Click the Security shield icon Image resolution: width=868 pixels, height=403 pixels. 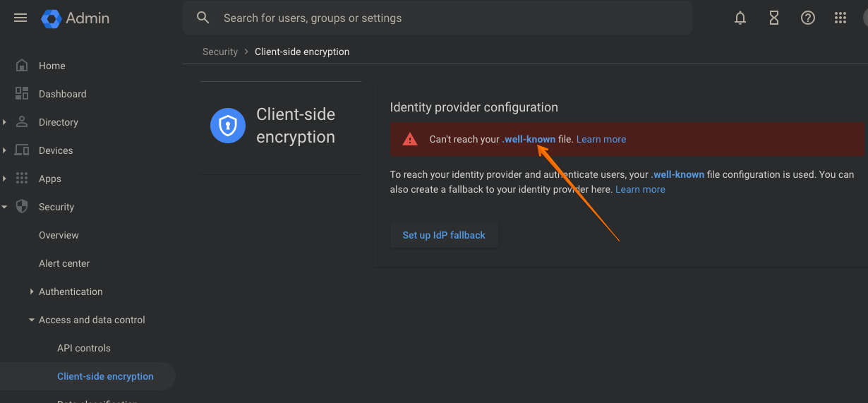click(22, 207)
